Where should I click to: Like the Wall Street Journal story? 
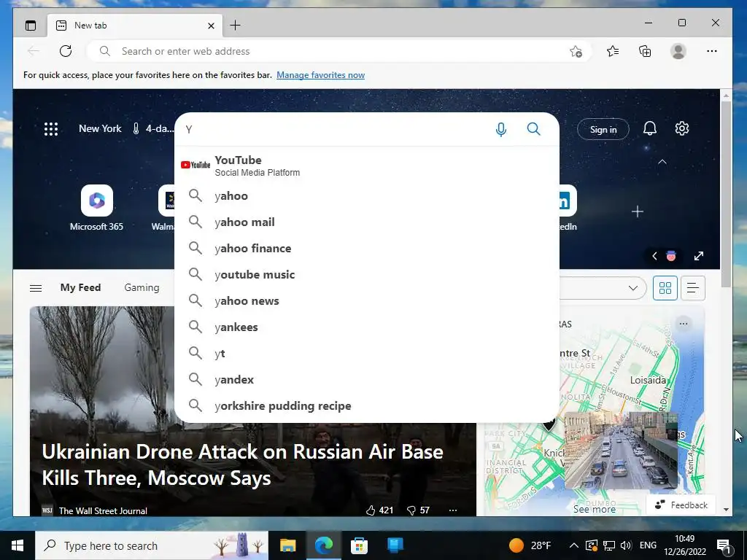click(379, 510)
